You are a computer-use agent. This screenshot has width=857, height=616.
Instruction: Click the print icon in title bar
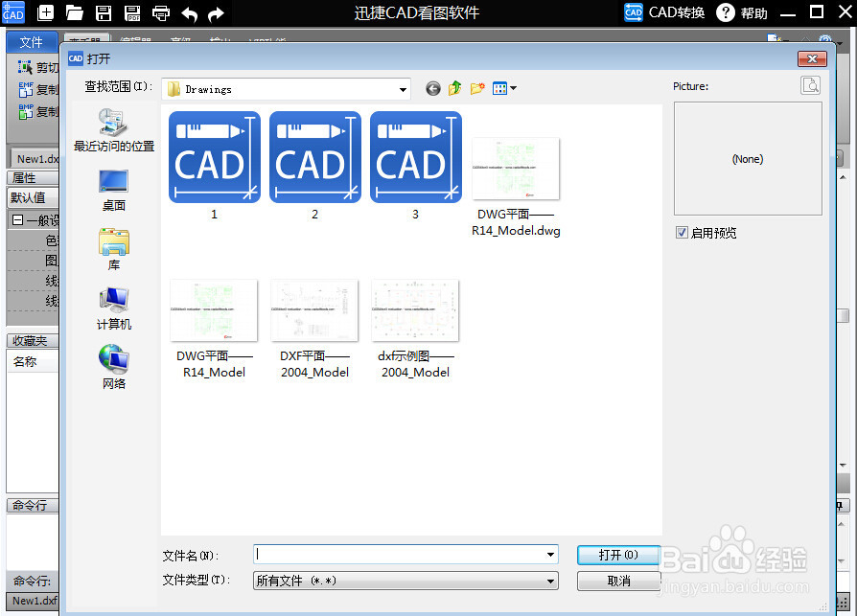pos(161,13)
